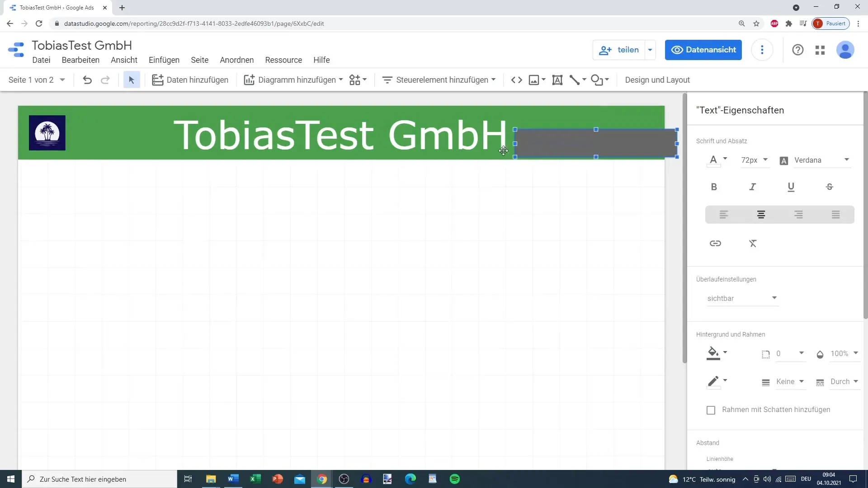Justify the text alignment
The width and height of the screenshot is (868, 488).
tap(836, 215)
